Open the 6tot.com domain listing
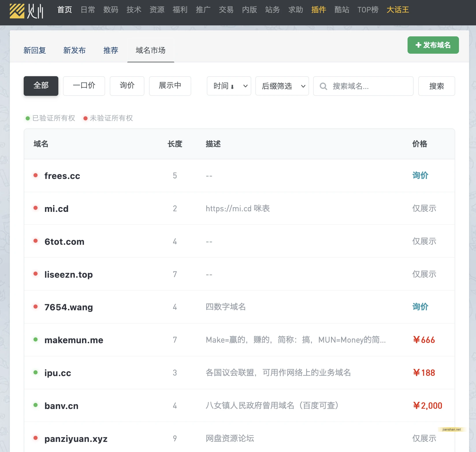Viewport: 476px width, 452px height. (x=64, y=242)
